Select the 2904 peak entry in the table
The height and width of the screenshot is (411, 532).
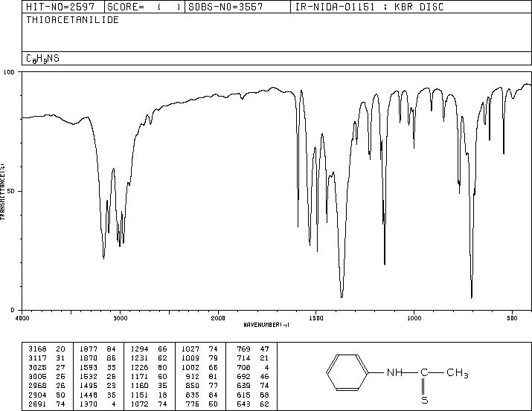pos(46,395)
